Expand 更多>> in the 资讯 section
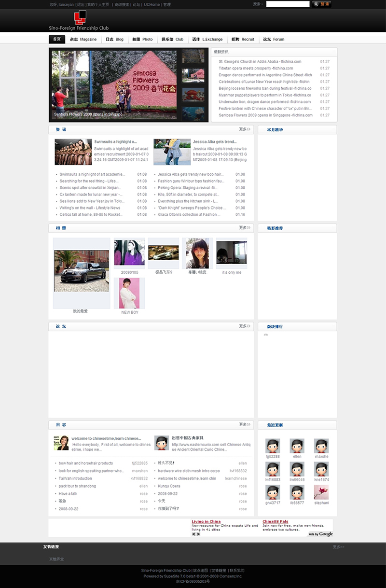Viewport: 386px width, 588px height. point(245,129)
